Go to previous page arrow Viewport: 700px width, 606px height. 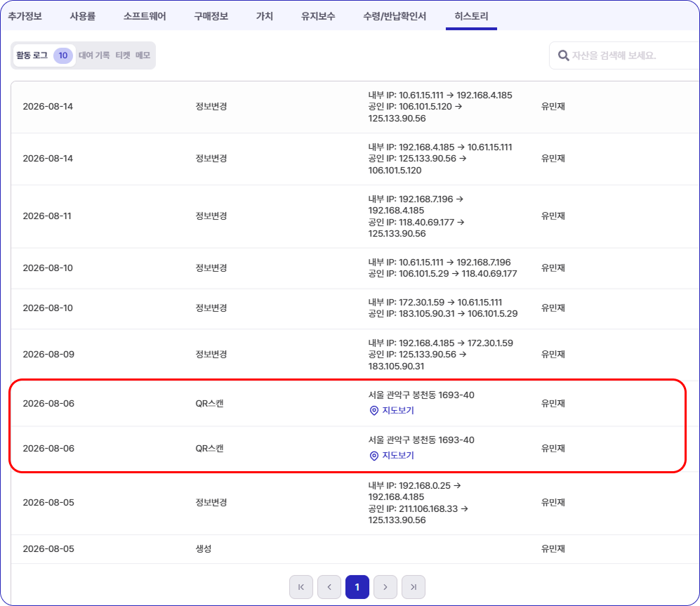pos(329,587)
